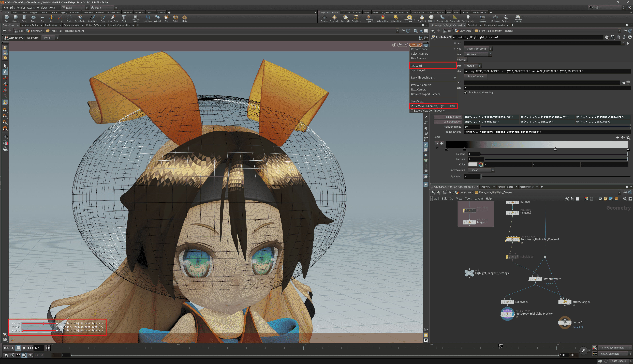The height and width of the screenshot is (364, 633).
Task: Add a Camera from the lights shelf
Action: 324,18
